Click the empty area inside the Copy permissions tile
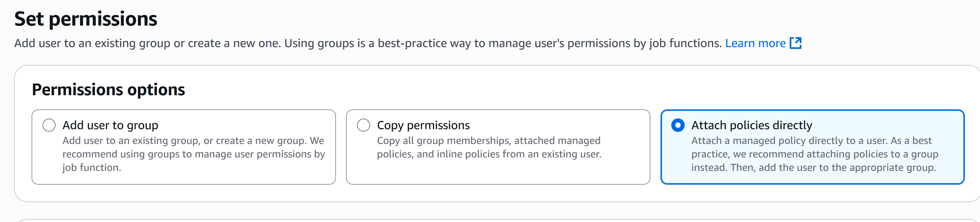This screenshot has width=980, height=222. (x=498, y=172)
